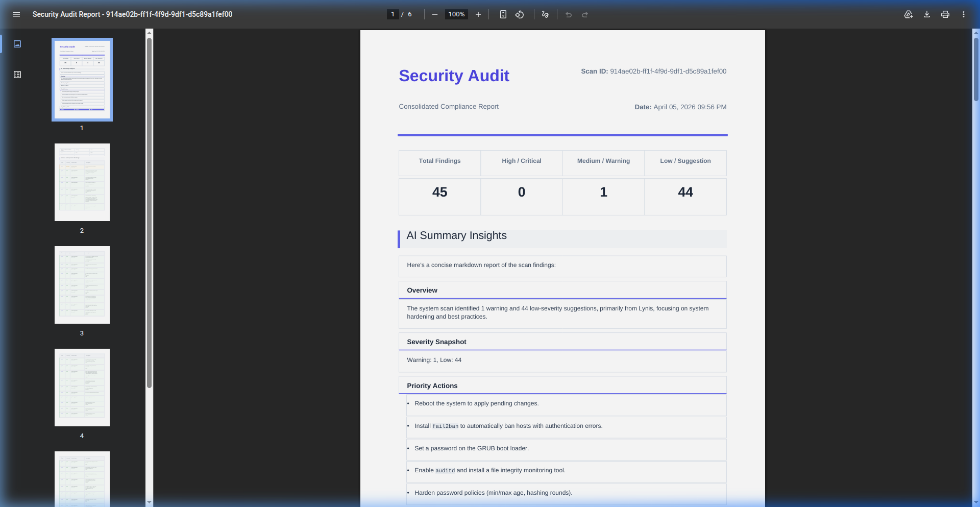Screen dimensions: 980x507
Task: Edit the current page number field
Action: point(393,14)
